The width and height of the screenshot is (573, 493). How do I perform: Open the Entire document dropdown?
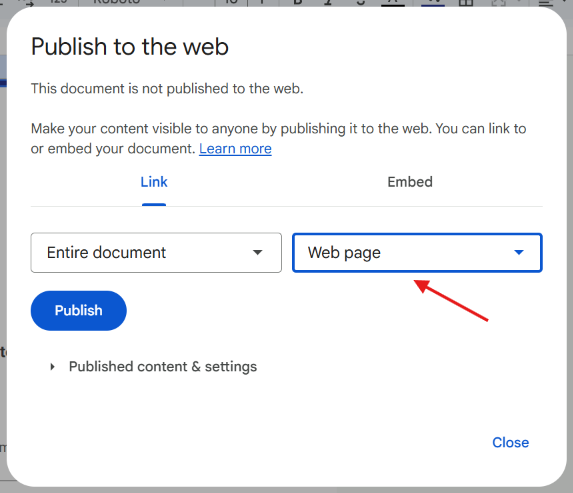tap(156, 253)
